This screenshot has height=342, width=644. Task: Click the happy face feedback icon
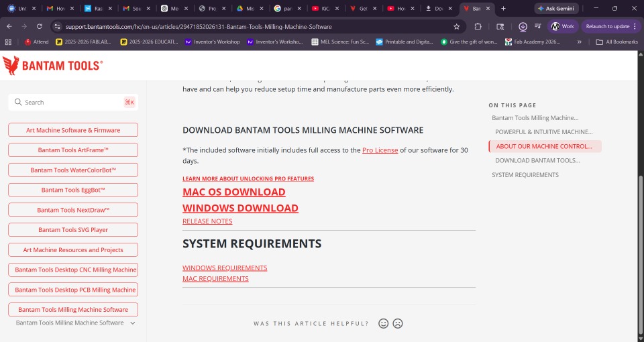pyautogui.click(x=383, y=323)
